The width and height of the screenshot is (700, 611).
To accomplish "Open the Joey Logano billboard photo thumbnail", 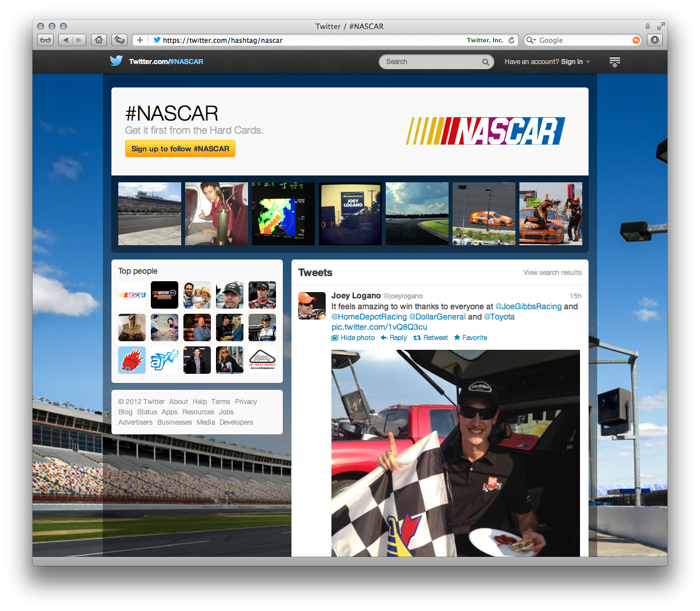I will point(350,214).
